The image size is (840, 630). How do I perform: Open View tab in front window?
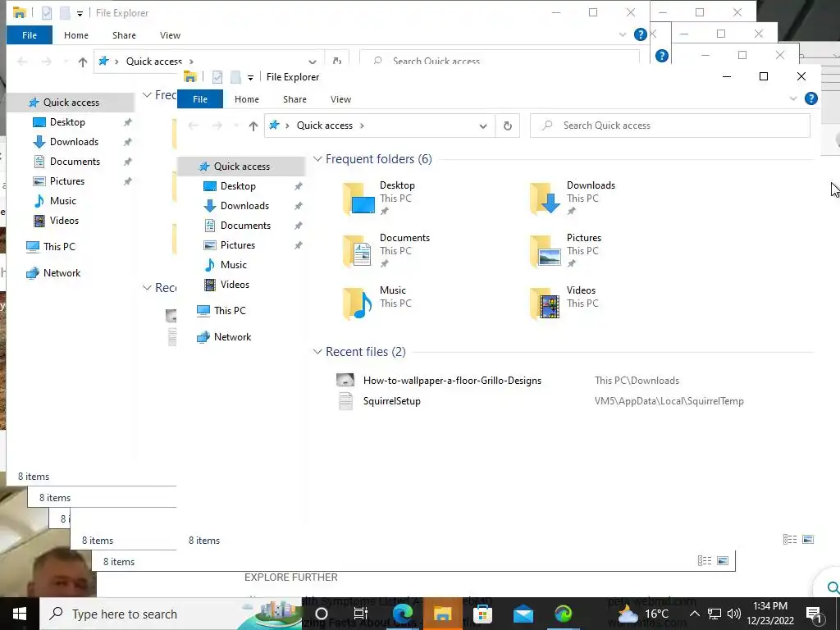pos(340,99)
